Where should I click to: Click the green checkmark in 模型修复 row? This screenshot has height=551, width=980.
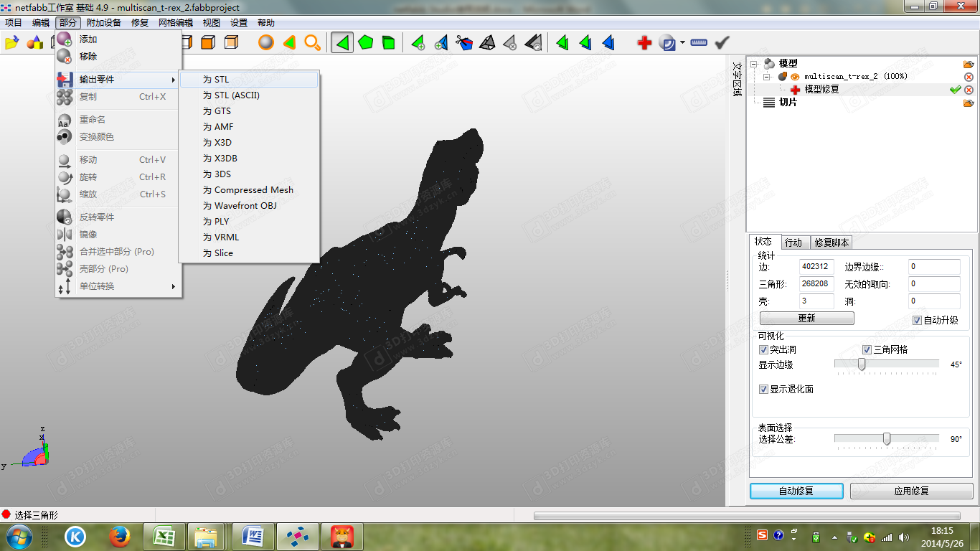[x=955, y=90]
